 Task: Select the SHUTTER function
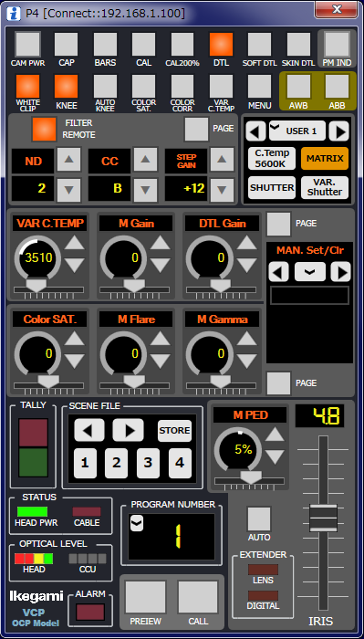(272, 188)
